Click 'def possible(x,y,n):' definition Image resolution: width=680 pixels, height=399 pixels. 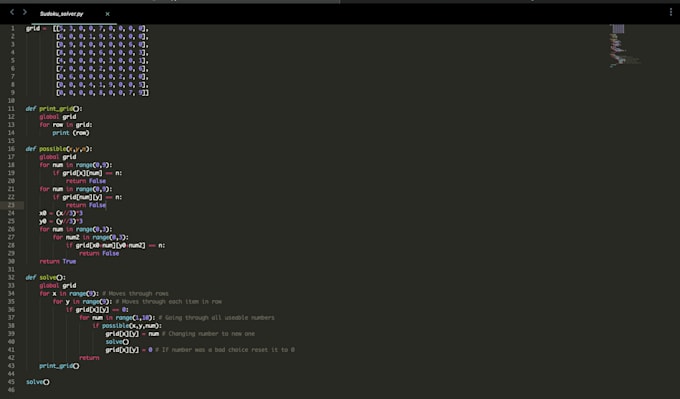click(x=59, y=149)
